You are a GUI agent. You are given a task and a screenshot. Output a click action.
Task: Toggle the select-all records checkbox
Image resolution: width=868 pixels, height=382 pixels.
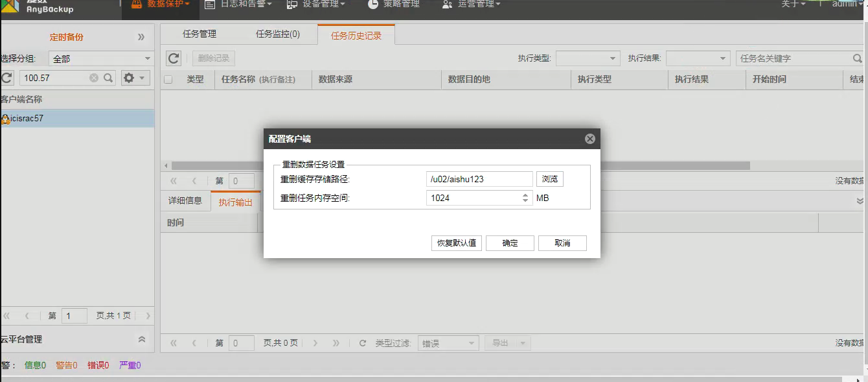[x=168, y=80]
